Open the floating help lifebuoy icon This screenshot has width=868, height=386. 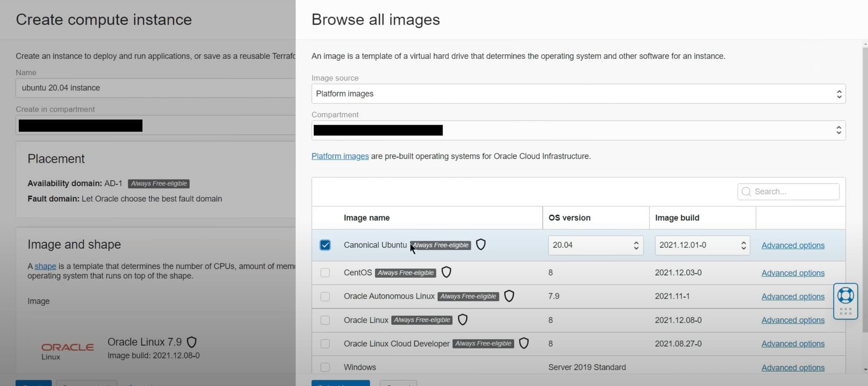[x=845, y=296]
